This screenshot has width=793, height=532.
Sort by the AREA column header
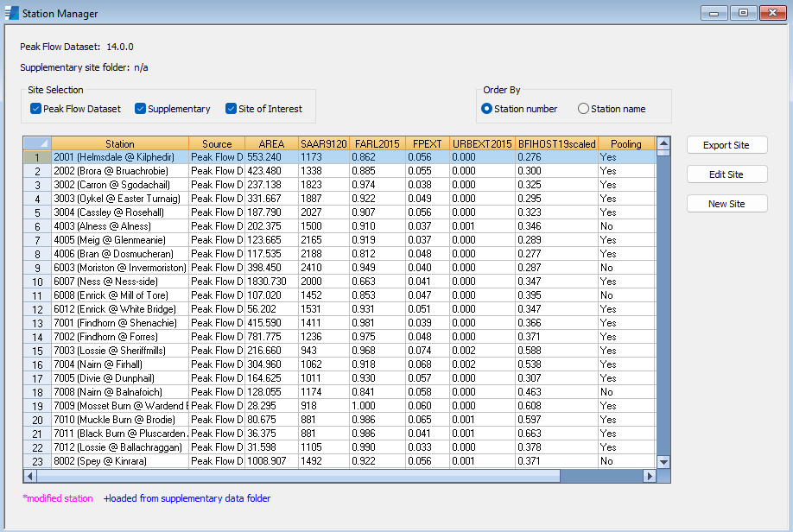[271, 143]
